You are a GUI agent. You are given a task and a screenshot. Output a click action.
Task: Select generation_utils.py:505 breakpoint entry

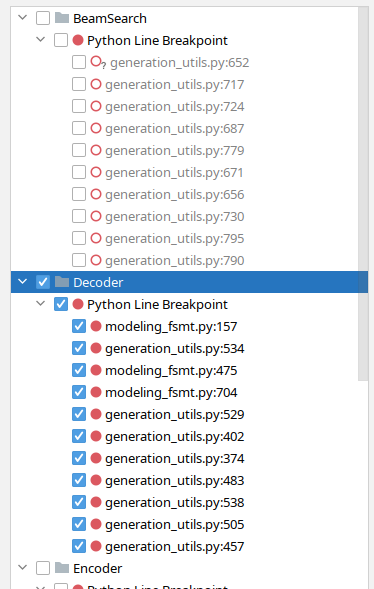tap(175, 524)
